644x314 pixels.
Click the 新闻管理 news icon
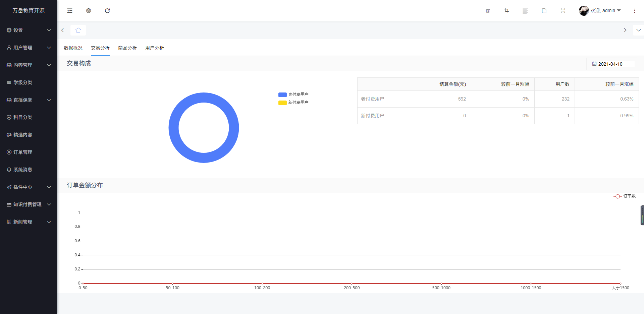[x=9, y=222]
